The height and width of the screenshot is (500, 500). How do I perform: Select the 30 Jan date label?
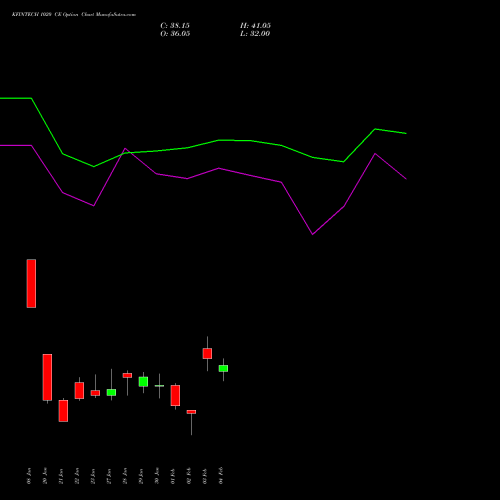click(157, 476)
